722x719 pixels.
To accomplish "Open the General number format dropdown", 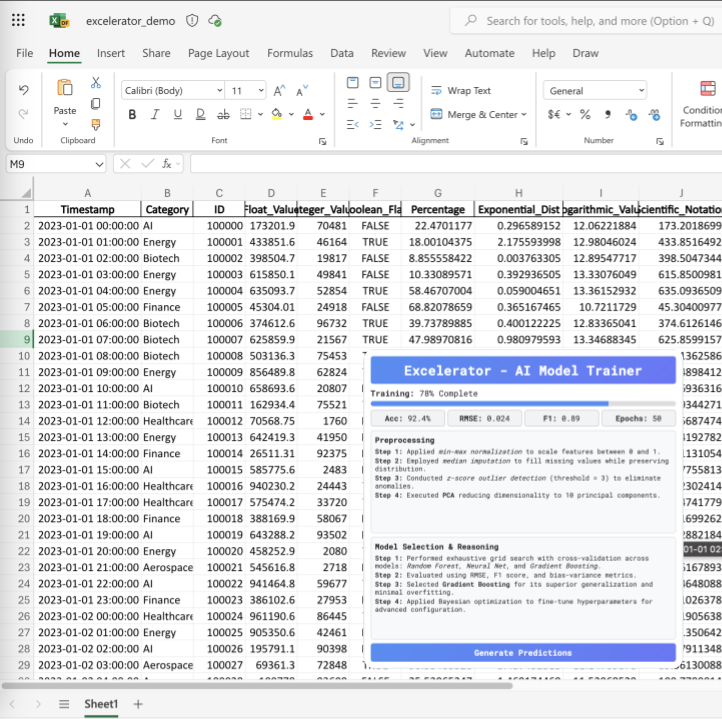I will pos(595,91).
